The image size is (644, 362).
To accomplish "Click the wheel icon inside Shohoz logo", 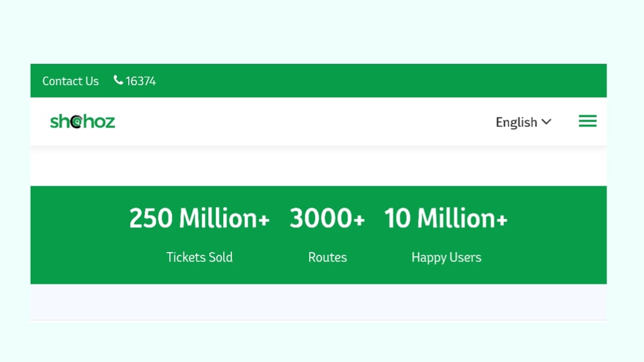I will click(x=77, y=122).
